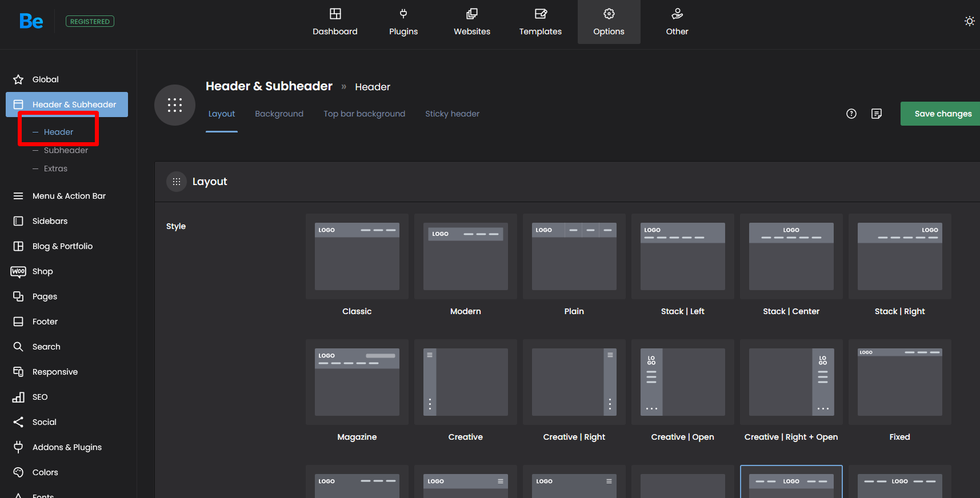This screenshot has height=498, width=980.
Task: Toggle light mode sun icon
Action: (970, 21)
